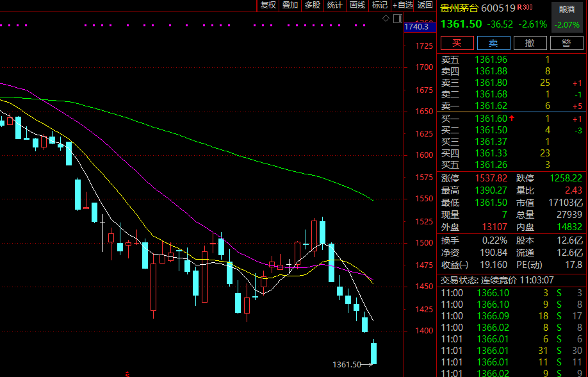Click the 最高 value 1390.27
Viewport: 588px width, 377px height.
point(491,191)
